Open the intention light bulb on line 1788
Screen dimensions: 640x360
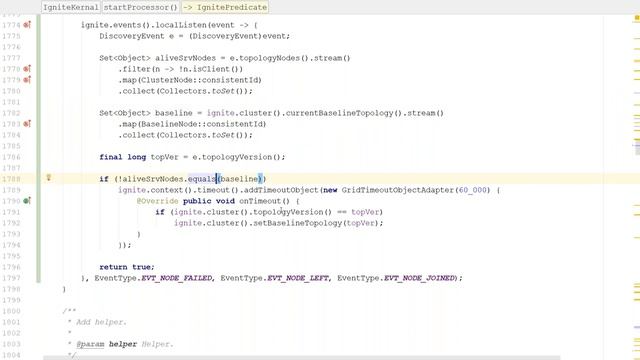tap(49, 178)
